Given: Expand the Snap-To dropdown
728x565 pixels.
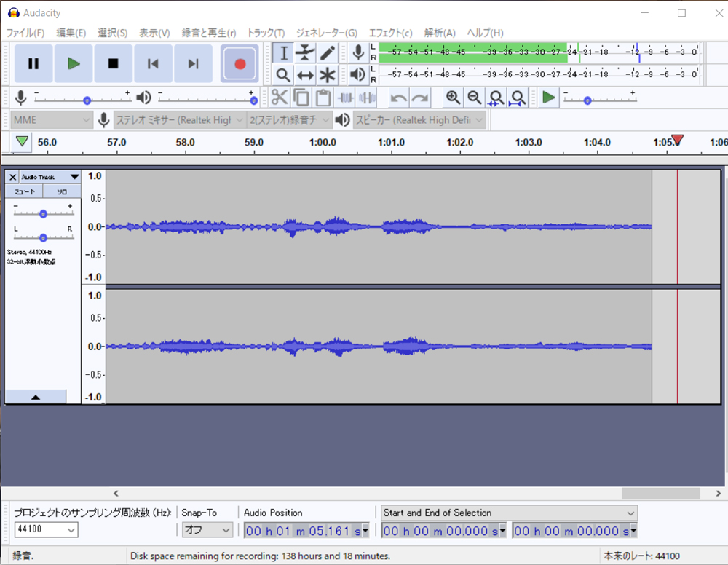Looking at the screenshot, I should [207, 531].
